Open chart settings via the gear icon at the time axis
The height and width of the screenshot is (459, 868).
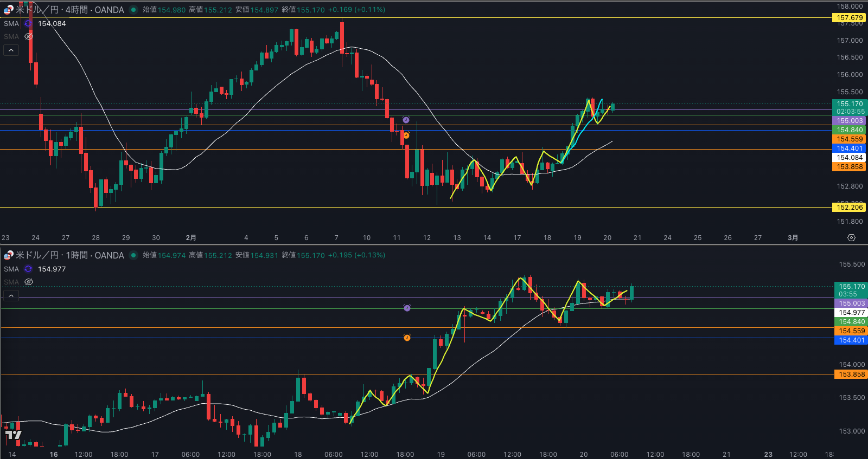pyautogui.click(x=851, y=238)
